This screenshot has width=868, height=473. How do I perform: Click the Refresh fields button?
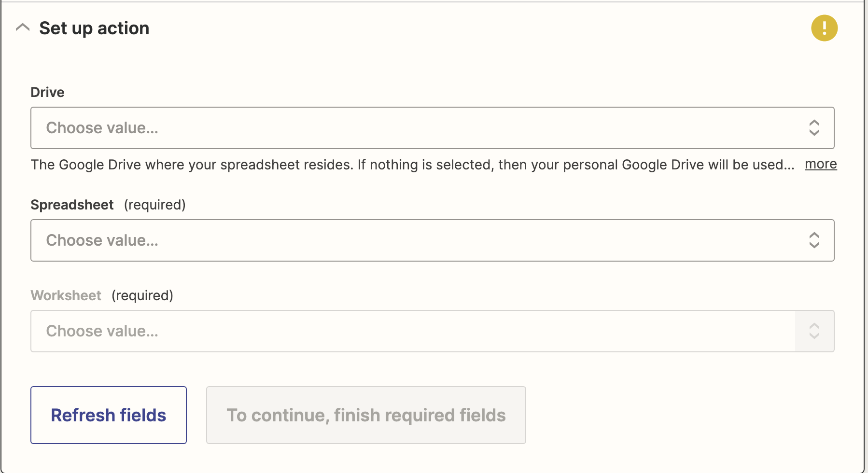point(109,415)
